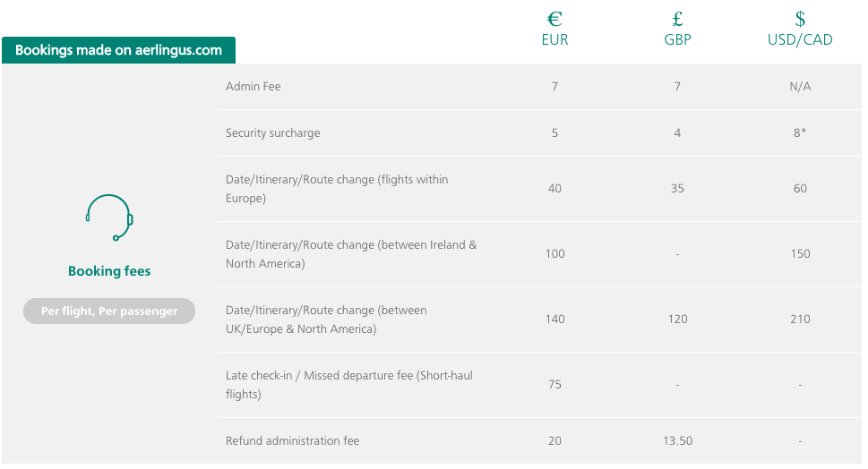Click Security surcharge USD value 8*
Viewport: 868px width, 469px height.
[800, 132]
